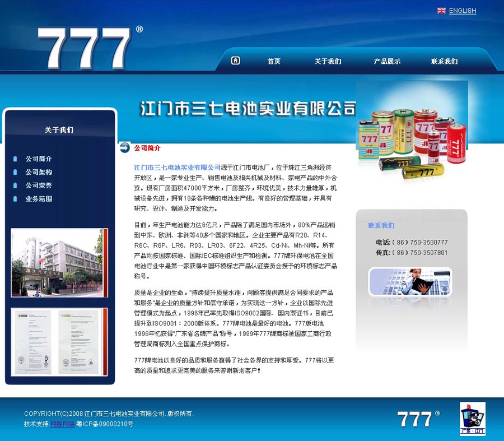Viewport: 504px width, 441px height.
Task: Click the fax number 750-3507801
Action: (x=429, y=253)
